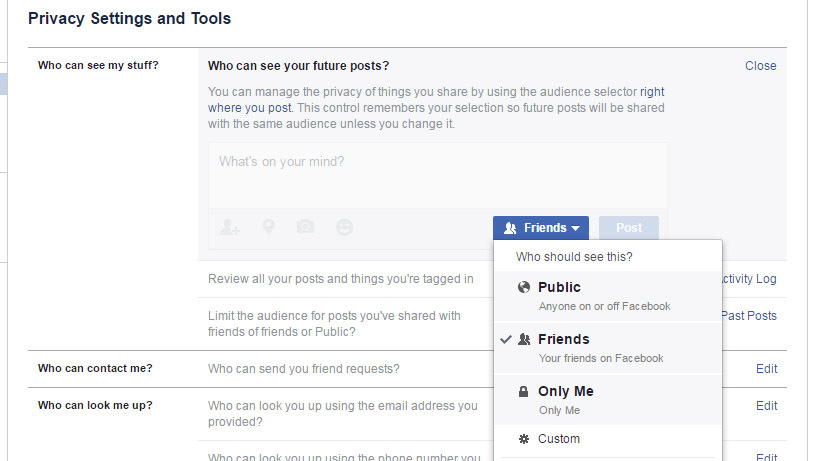Edit email address lookup setting

tap(767, 406)
